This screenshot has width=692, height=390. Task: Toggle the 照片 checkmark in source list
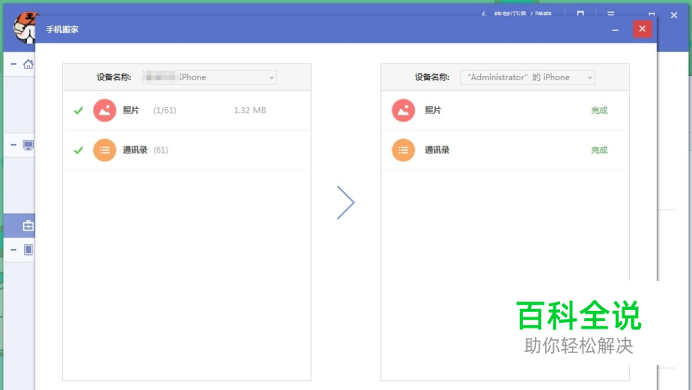click(x=78, y=110)
